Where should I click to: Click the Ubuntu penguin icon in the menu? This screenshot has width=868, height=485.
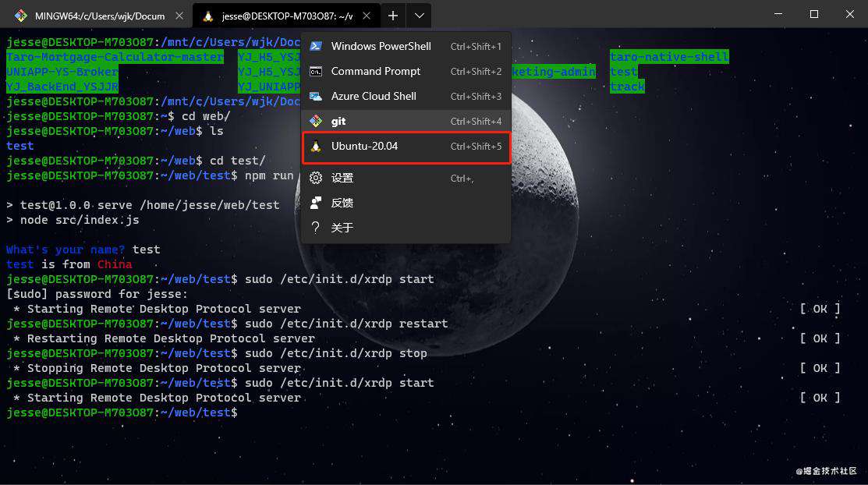[316, 146]
